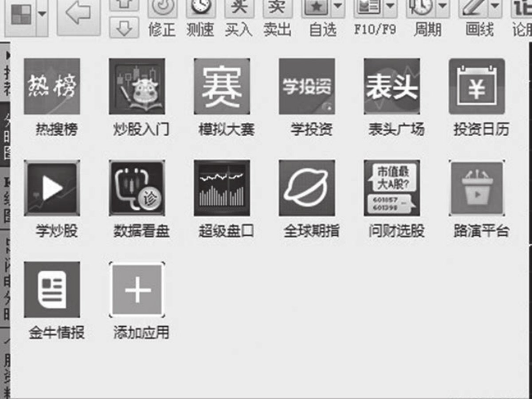Screen dimensions: 532x399
Task: Click the 测速 clock icon
Action: 201,8
